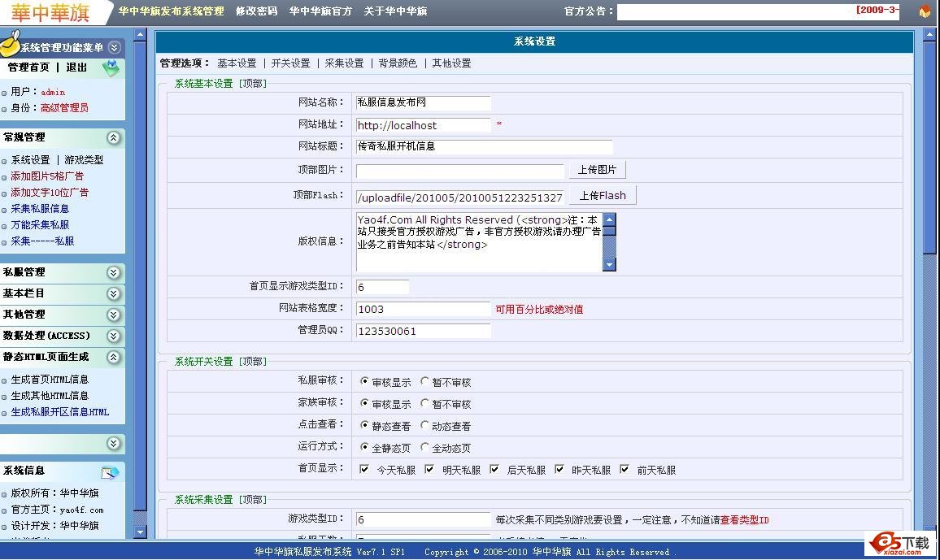The height and width of the screenshot is (560, 940).
Task: Toggle the 前天私服 checkbox
Action: [x=624, y=469]
